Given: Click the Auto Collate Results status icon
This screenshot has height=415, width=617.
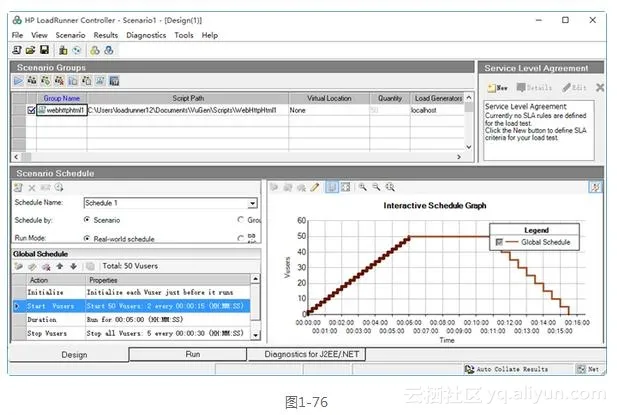Looking at the screenshot, I should point(469,369).
